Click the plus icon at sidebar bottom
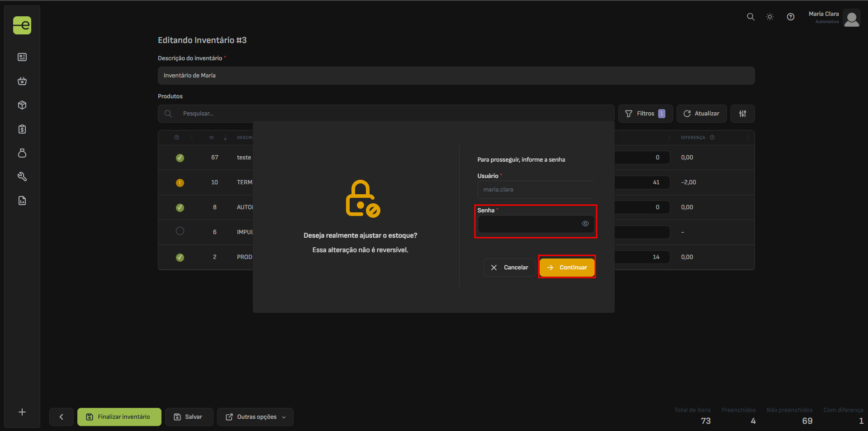Screen dimensions: 868x431 22,412
